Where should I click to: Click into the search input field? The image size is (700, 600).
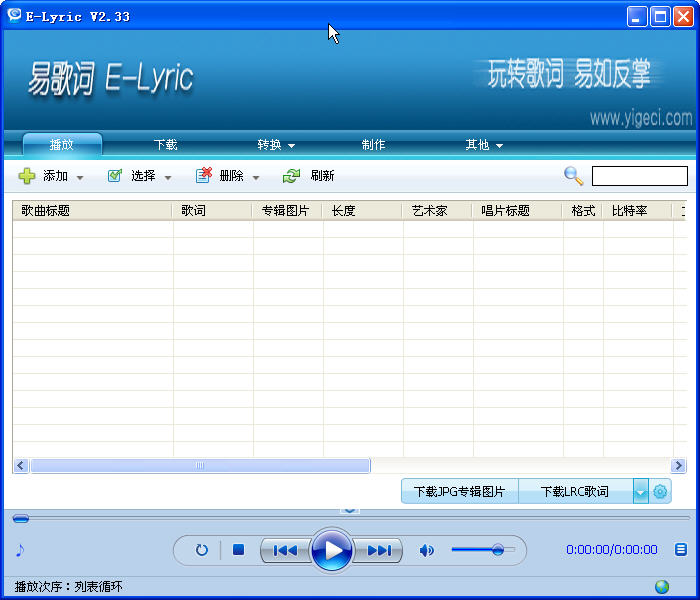(x=640, y=176)
